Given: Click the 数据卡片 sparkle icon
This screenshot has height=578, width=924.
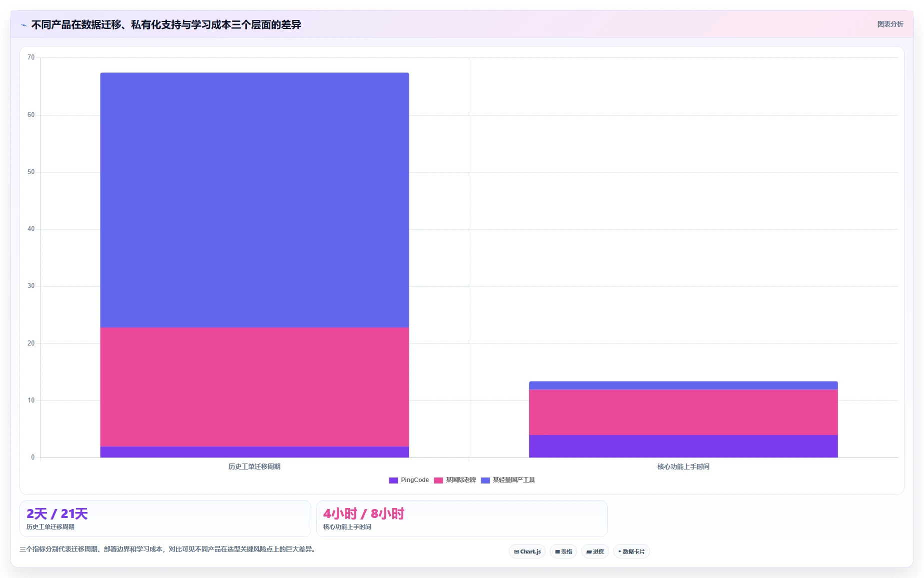Looking at the screenshot, I should (620, 551).
